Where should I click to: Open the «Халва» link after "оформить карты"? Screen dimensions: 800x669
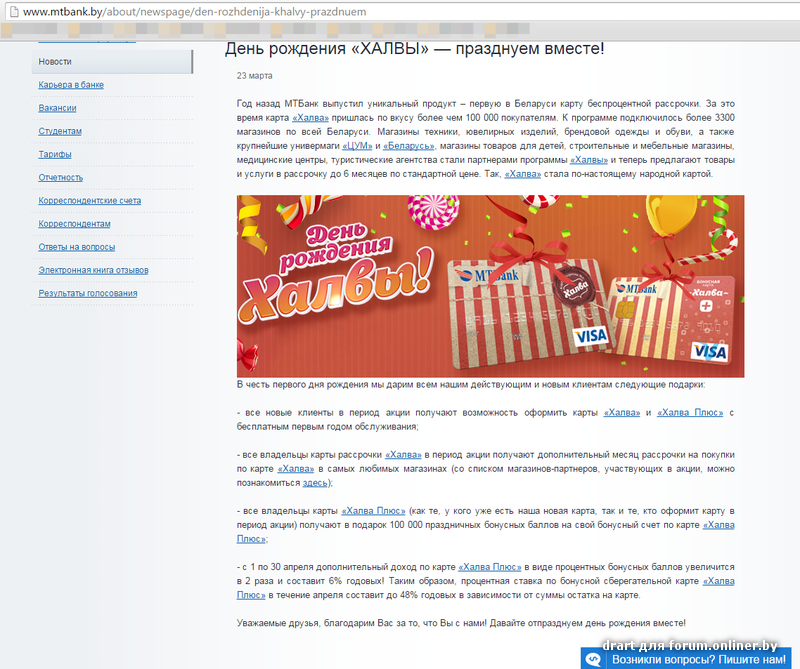click(x=622, y=413)
